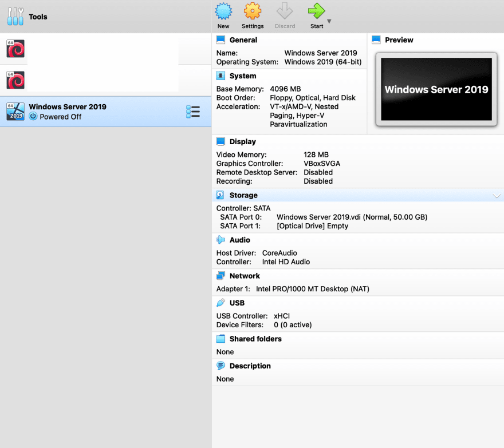The image size is (504, 448).
Task: Click the Intel HD Audio controller value
Action: click(286, 261)
